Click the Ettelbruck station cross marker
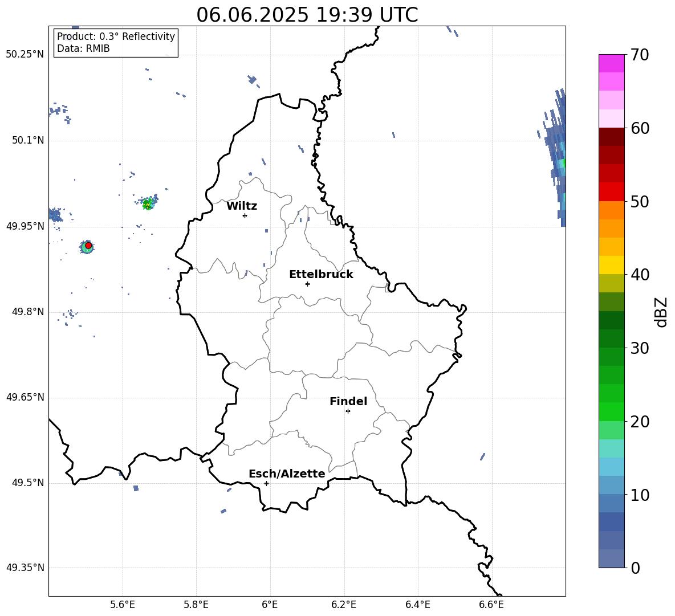675x616 pixels. click(x=307, y=284)
